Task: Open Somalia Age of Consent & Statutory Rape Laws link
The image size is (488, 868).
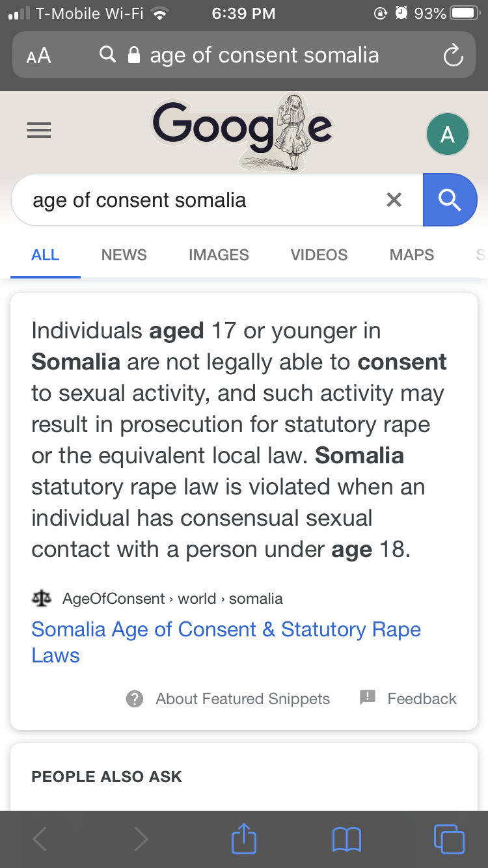Action: [226, 642]
